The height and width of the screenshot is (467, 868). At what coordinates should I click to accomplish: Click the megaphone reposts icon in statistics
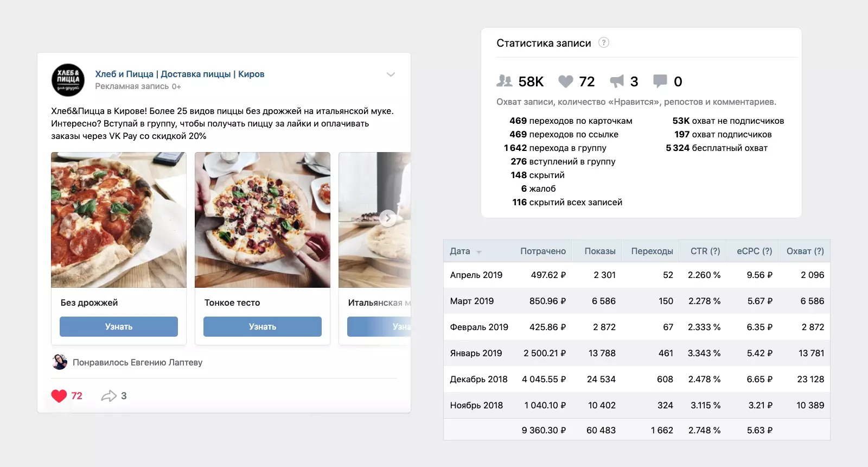[x=617, y=81]
